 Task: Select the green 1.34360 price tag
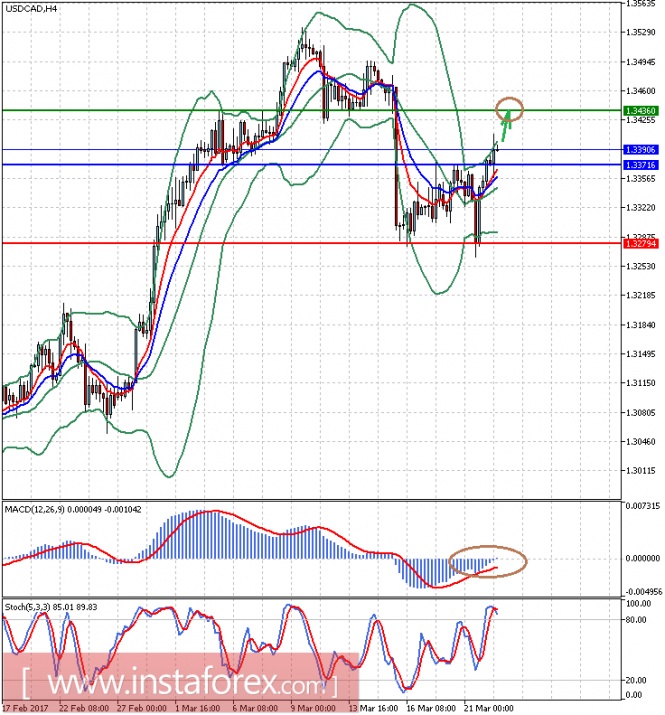click(x=640, y=109)
